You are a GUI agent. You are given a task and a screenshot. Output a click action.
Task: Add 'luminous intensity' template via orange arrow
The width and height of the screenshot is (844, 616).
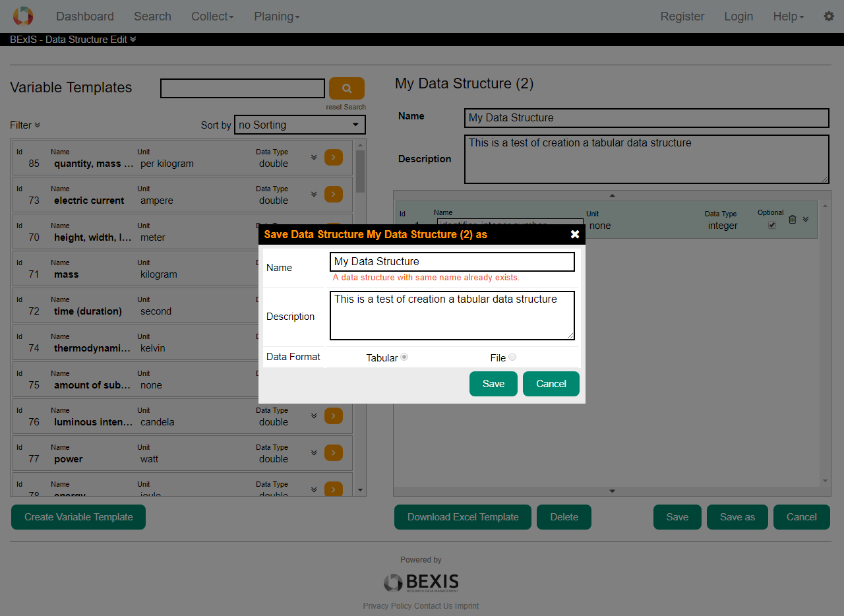(334, 416)
